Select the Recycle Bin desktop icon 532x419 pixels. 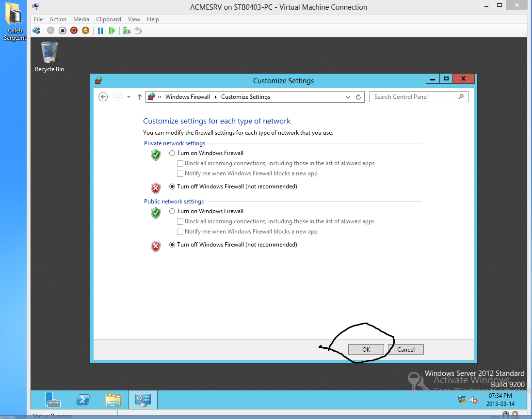click(49, 57)
